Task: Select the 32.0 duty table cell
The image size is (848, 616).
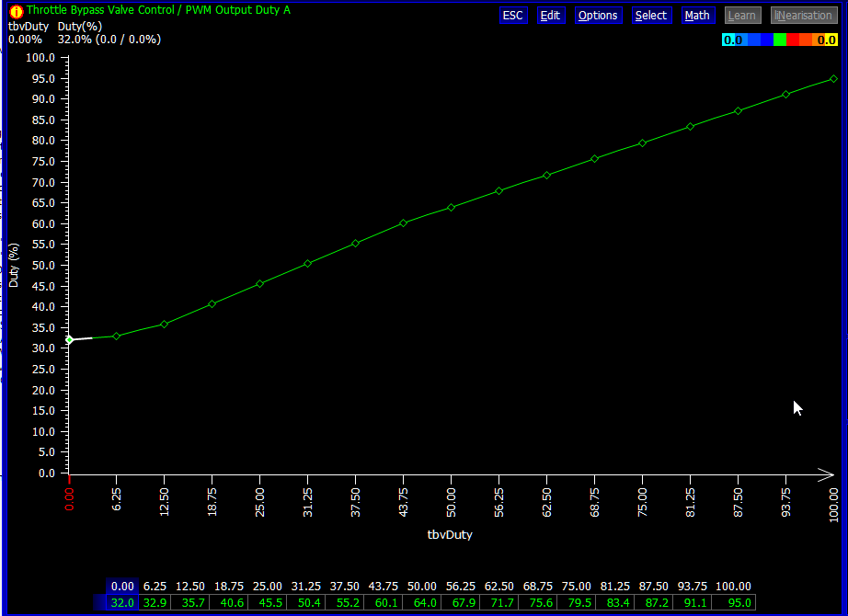Action: (x=122, y=603)
